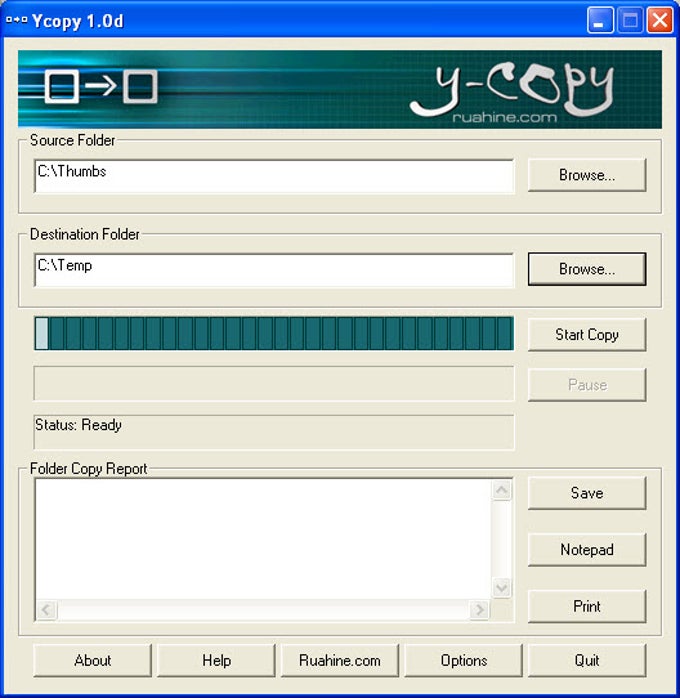The image size is (680, 698).
Task: Click the copy progress bar
Action: tap(274, 333)
